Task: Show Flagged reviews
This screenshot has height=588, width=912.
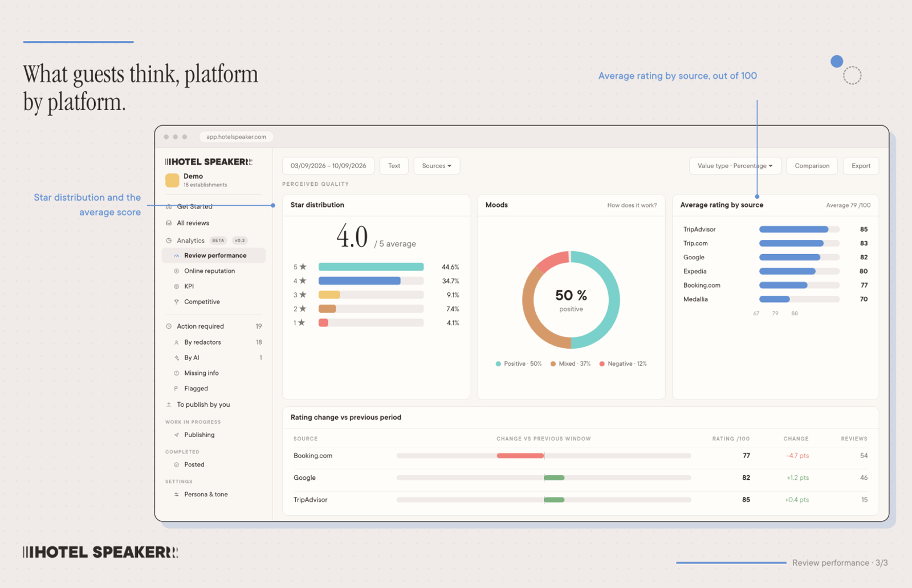Action: coord(214,389)
